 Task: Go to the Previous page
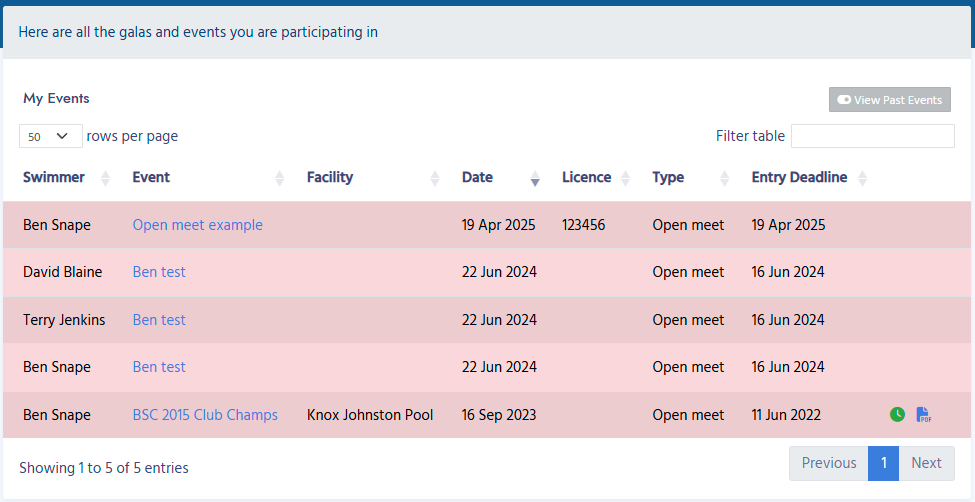pyautogui.click(x=828, y=463)
